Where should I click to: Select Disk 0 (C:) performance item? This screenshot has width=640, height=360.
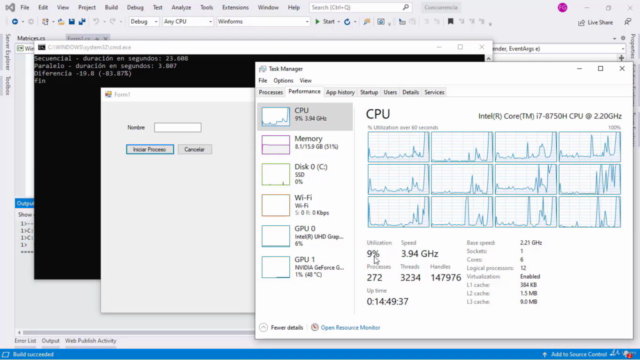305,174
